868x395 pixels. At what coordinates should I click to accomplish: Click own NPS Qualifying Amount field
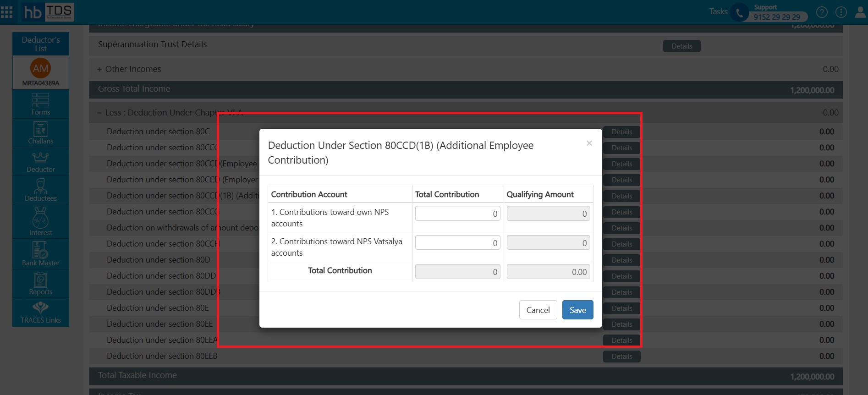click(x=548, y=214)
